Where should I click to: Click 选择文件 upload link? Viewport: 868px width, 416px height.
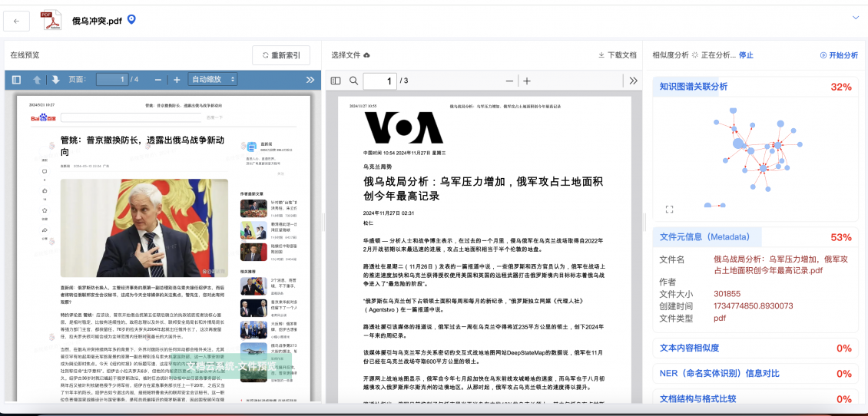(x=350, y=55)
